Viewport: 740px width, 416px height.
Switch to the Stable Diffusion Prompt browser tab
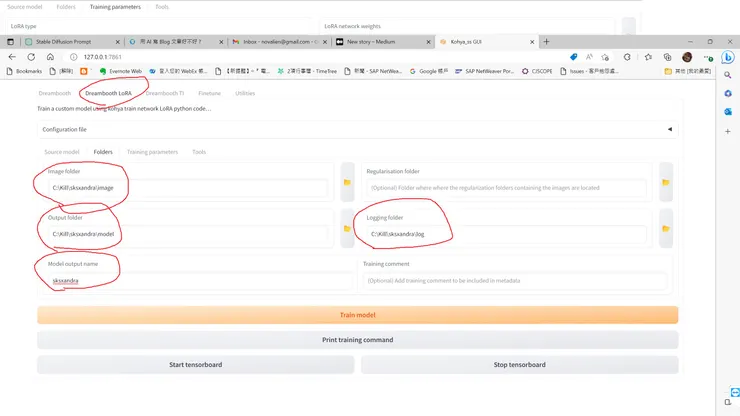point(71,42)
